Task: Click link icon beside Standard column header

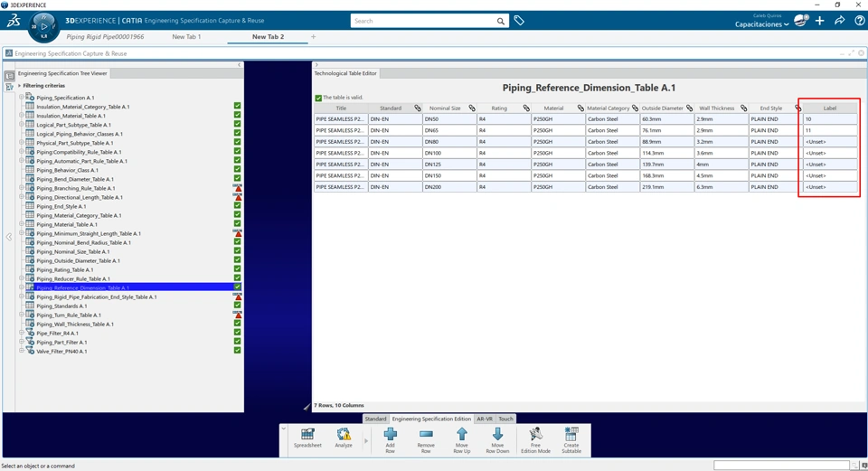Action: tap(418, 108)
